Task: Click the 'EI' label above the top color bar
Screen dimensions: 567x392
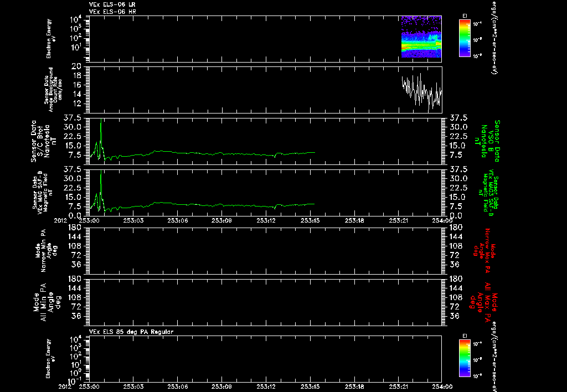Action: coord(465,16)
